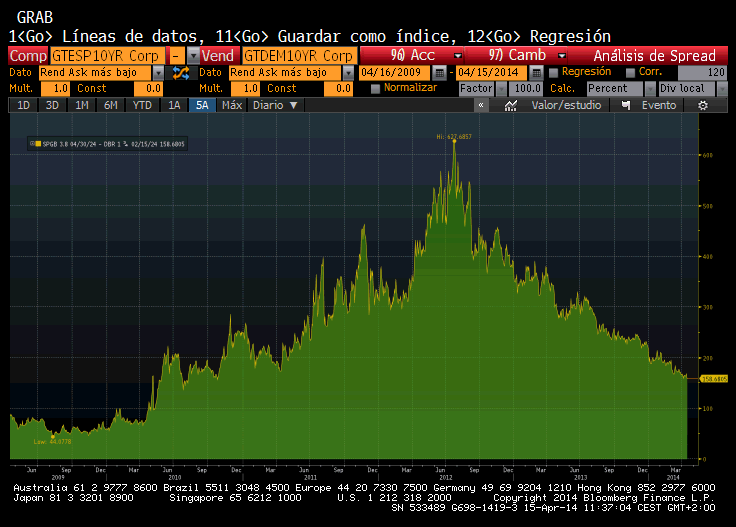Edit the correlation period 120 field
The height and width of the screenshot is (527, 736).
pyautogui.click(x=703, y=73)
